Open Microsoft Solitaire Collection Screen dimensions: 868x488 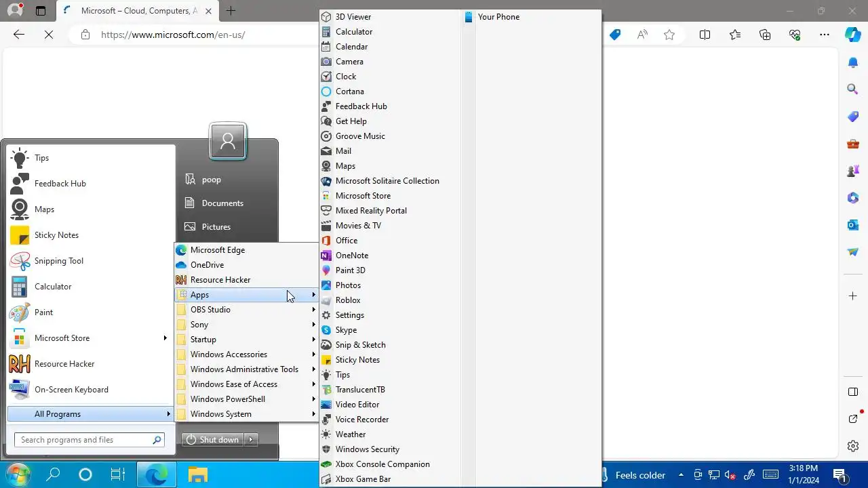pos(390,181)
